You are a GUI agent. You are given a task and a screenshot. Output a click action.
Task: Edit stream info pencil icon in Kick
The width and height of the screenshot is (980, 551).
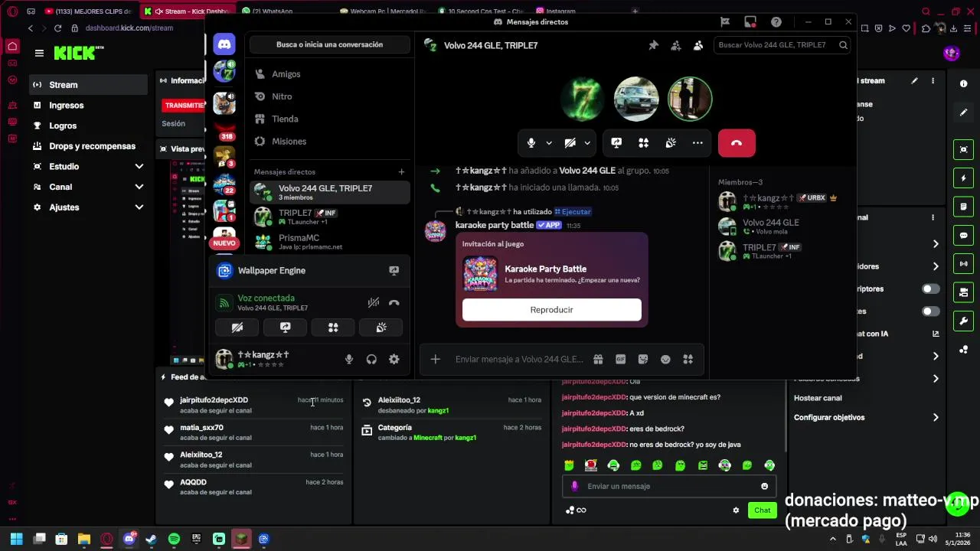(x=914, y=80)
